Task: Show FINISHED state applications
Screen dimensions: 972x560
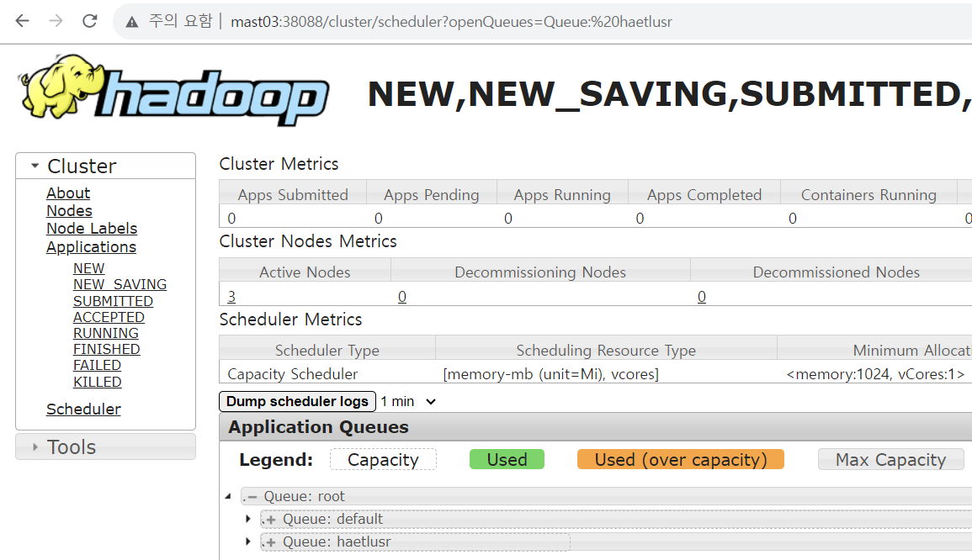Action: [x=107, y=350]
